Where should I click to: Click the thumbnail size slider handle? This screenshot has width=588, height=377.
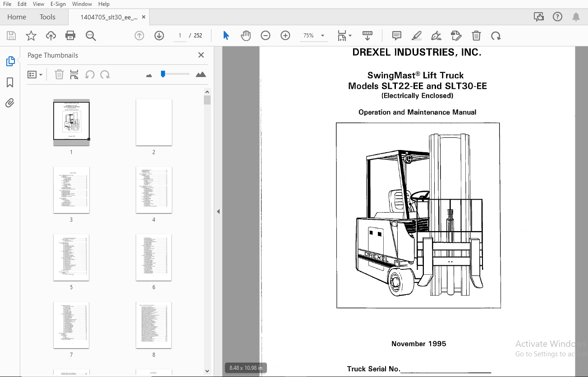coord(163,74)
